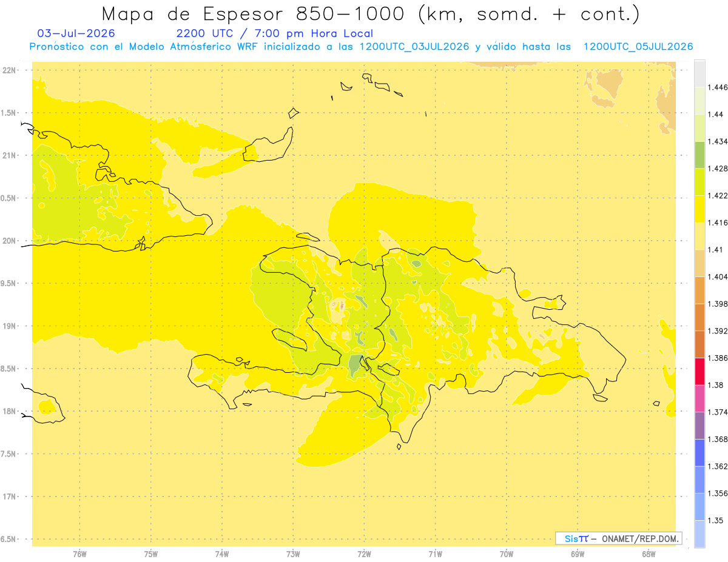
Task: Click the '18N' latitude label
Action: click(x=9, y=412)
